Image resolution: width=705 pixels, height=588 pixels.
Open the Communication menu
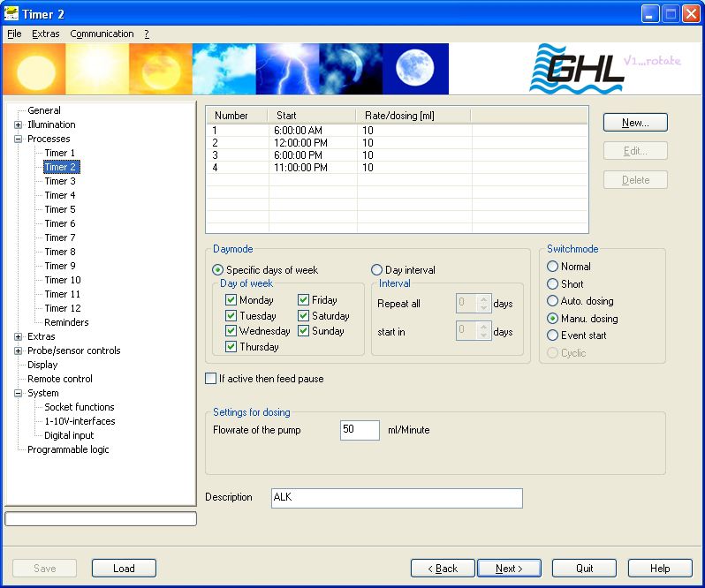102,34
